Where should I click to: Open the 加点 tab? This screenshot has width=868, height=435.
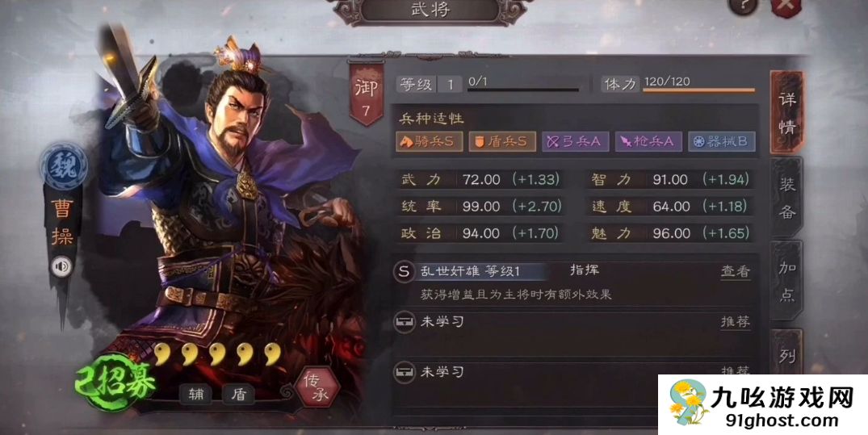point(786,281)
